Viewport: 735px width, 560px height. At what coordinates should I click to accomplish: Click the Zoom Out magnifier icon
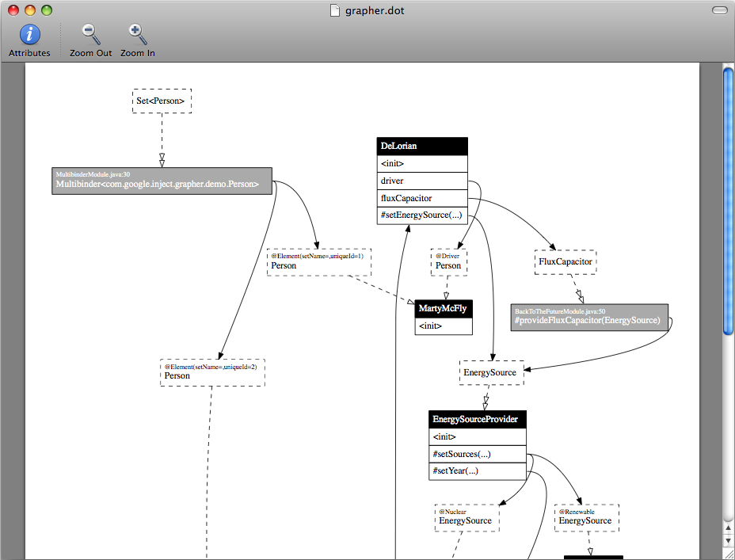[x=90, y=35]
